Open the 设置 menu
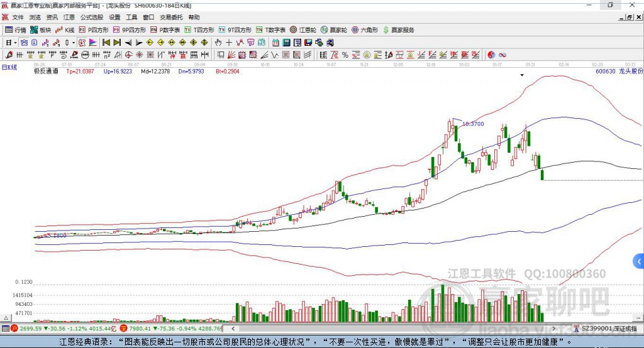This screenshot has width=644, height=348. (x=114, y=17)
